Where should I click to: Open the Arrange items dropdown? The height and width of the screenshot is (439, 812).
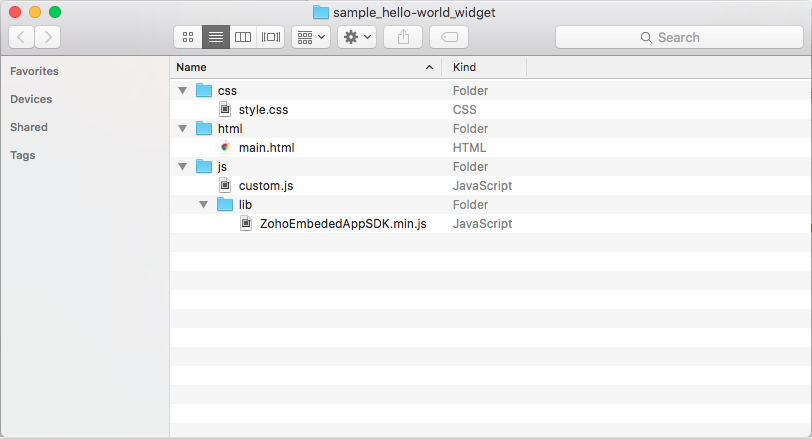[311, 37]
